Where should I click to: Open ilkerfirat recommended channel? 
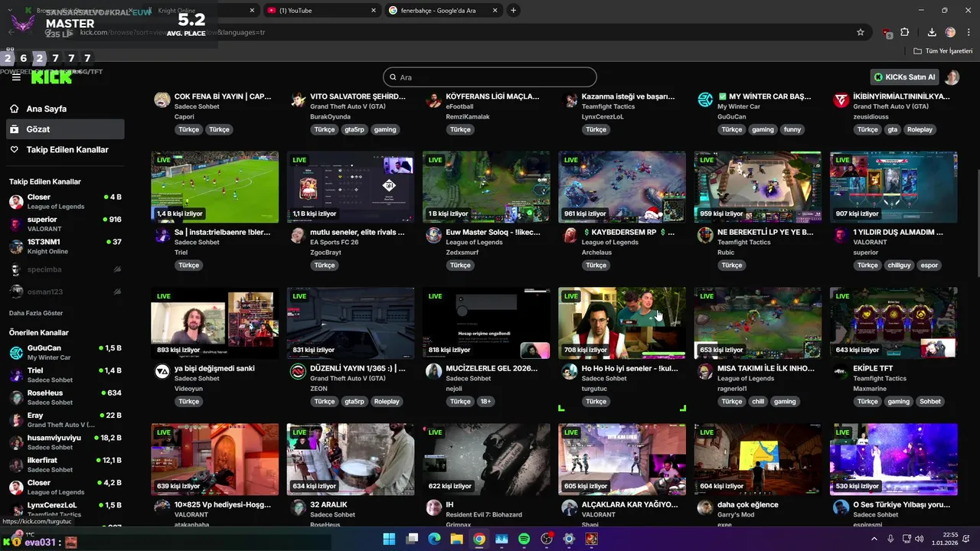pos(65,465)
